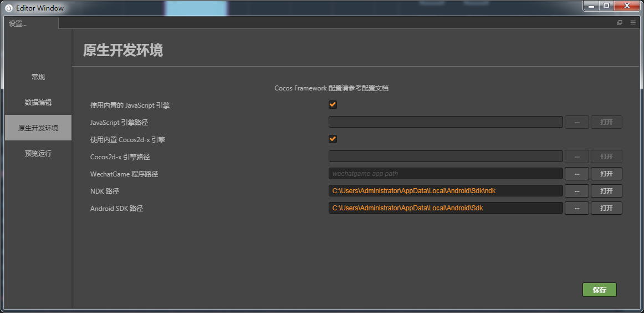Open the panel hamburger menu icon
The height and width of the screenshot is (313, 644).
[x=633, y=23]
